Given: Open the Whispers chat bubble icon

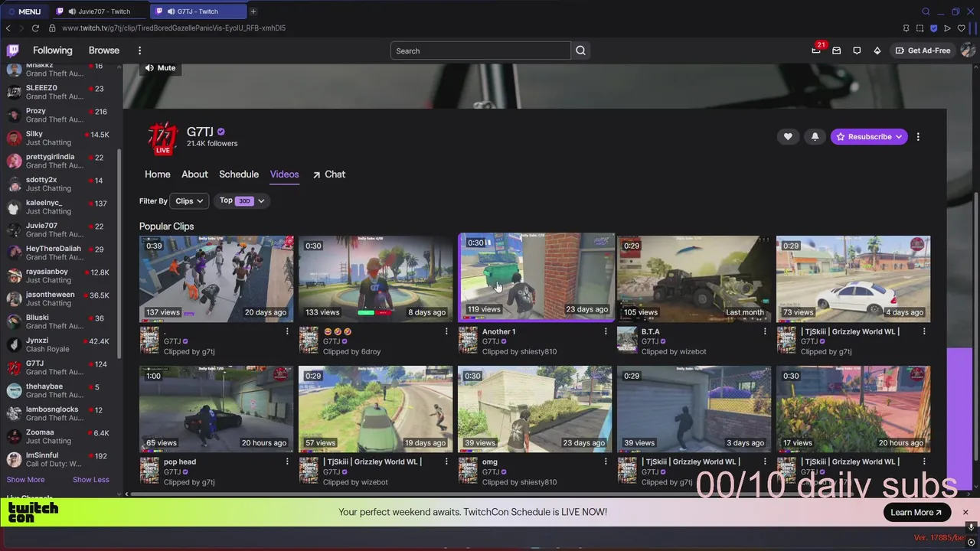Looking at the screenshot, I should coord(857,51).
